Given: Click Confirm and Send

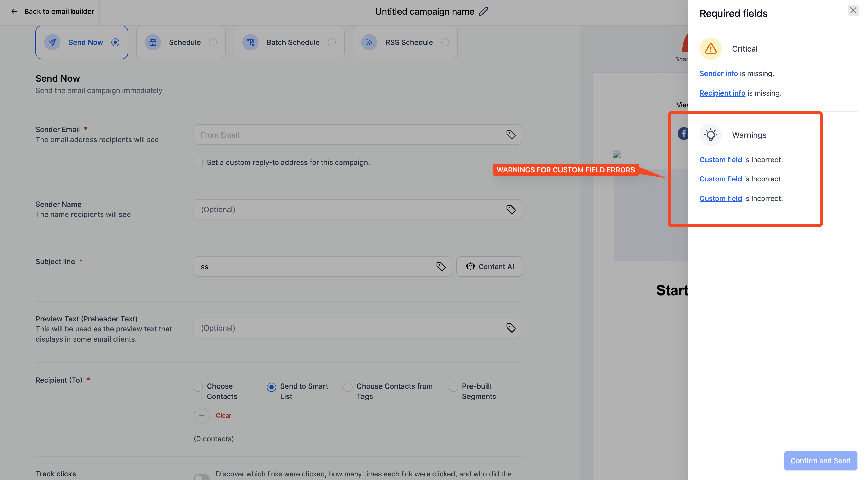Looking at the screenshot, I should click(x=820, y=460).
